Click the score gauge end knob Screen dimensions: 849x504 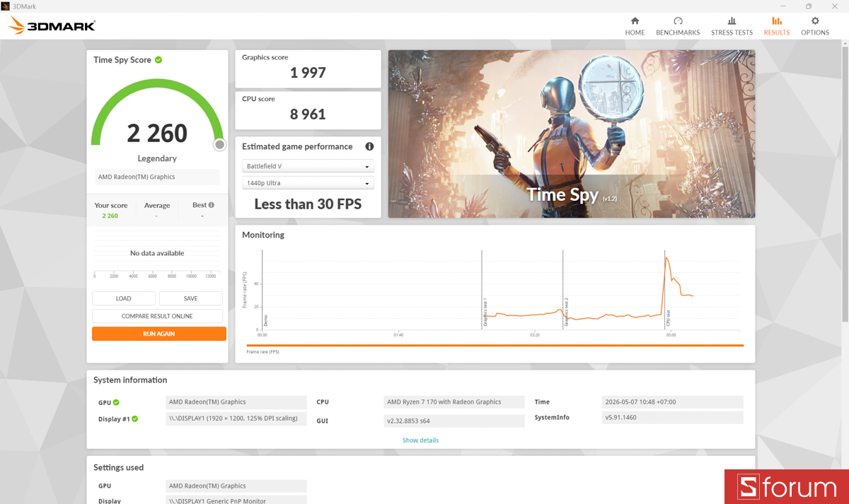(220, 144)
